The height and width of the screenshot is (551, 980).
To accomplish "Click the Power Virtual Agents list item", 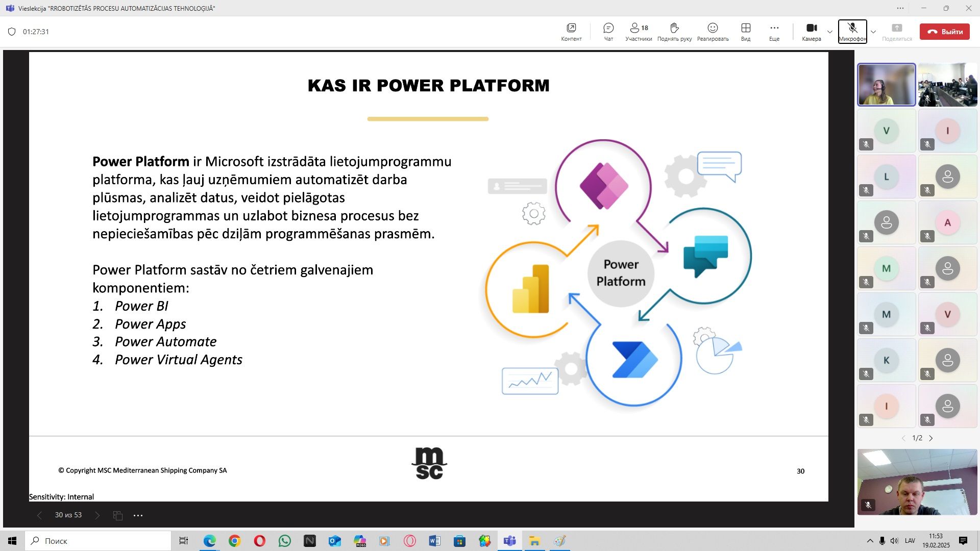I will coord(179,360).
